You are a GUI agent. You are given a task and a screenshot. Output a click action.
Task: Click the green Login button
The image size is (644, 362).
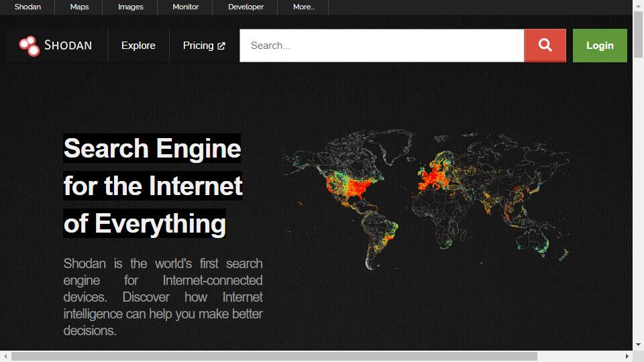click(600, 46)
